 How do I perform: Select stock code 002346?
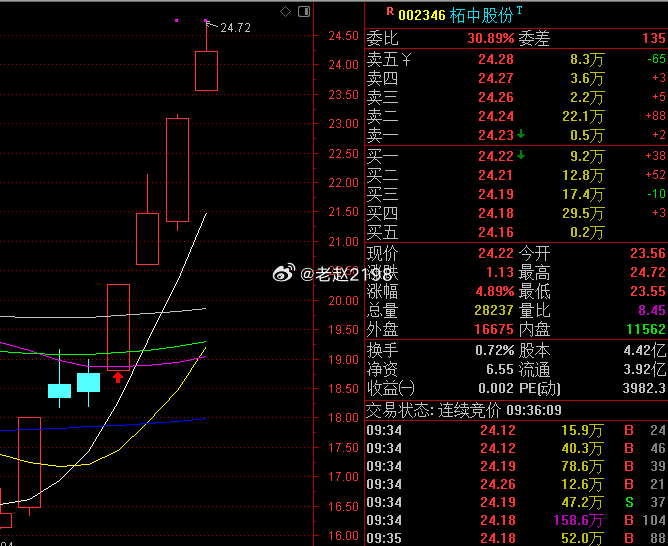[x=422, y=15]
